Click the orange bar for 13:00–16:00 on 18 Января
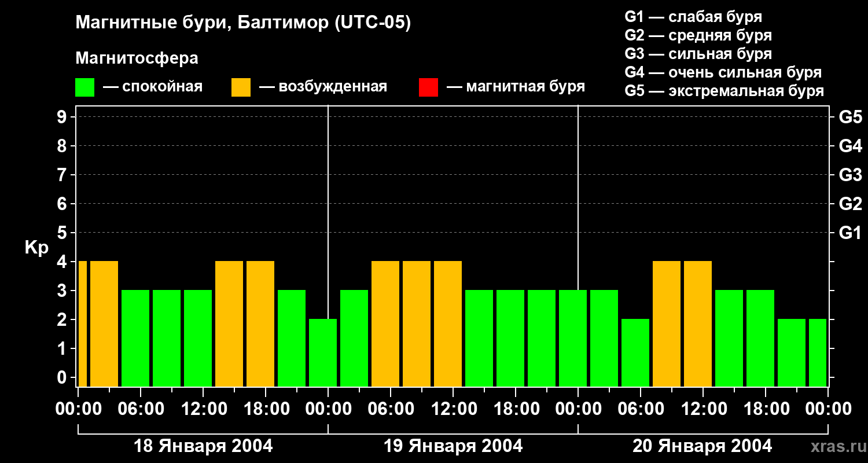868x463 pixels. (229, 324)
